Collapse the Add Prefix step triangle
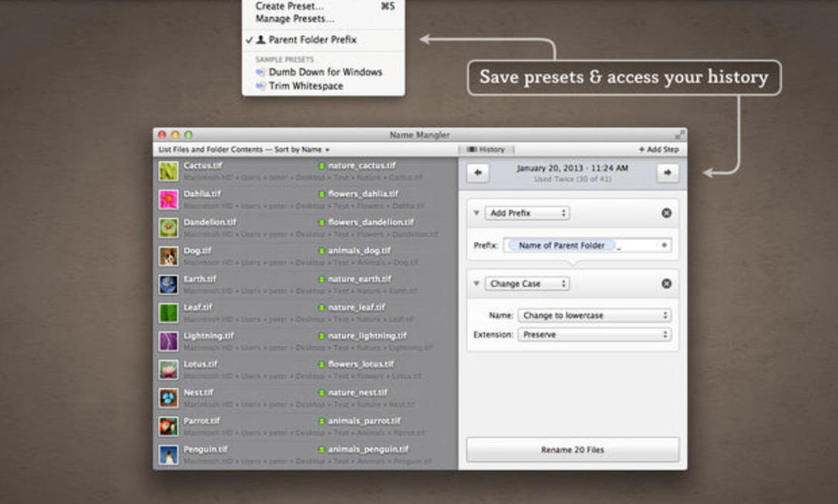The image size is (838, 504). (x=476, y=213)
